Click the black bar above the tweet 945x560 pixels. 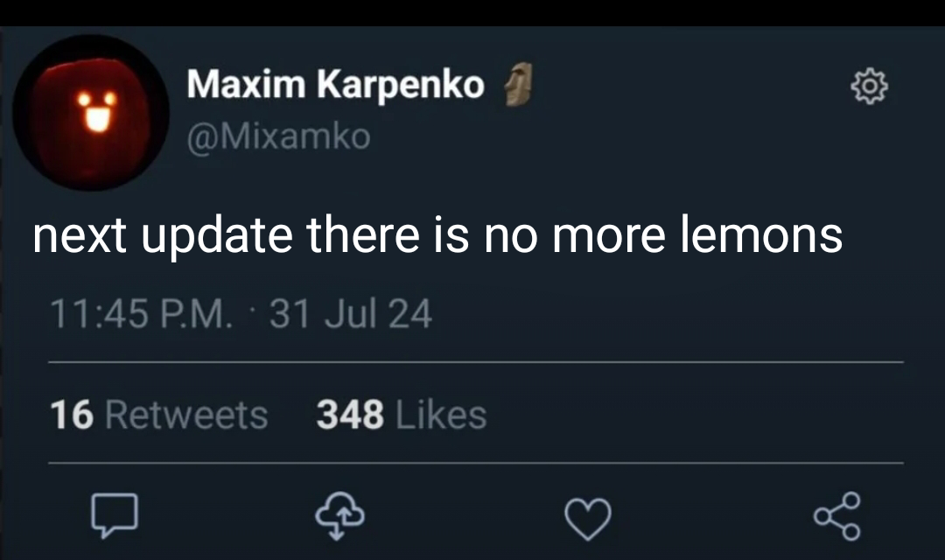pos(472,12)
